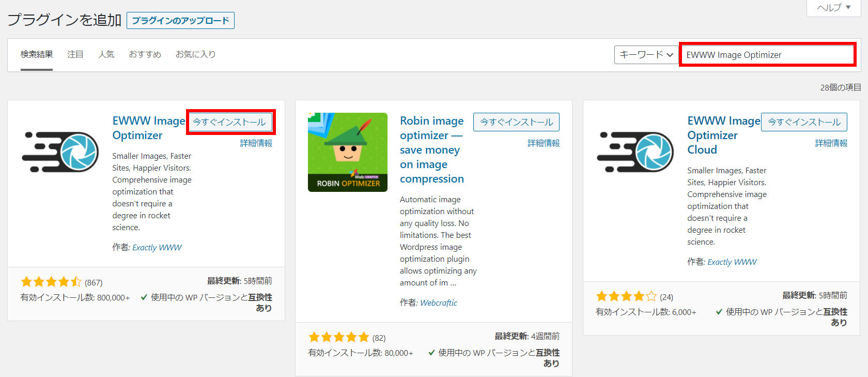Open the 人気 plugins tab
The width and height of the screenshot is (868, 377).
click(106, 54)
